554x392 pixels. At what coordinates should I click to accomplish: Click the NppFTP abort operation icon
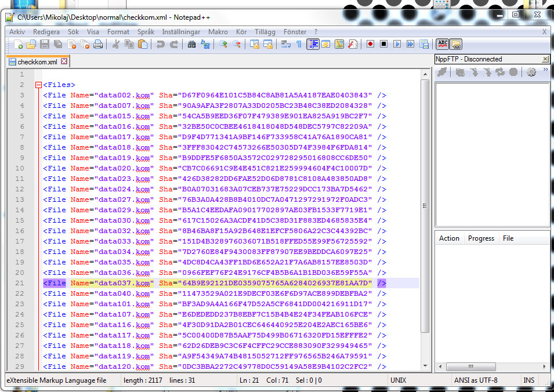tap(513, 72)
